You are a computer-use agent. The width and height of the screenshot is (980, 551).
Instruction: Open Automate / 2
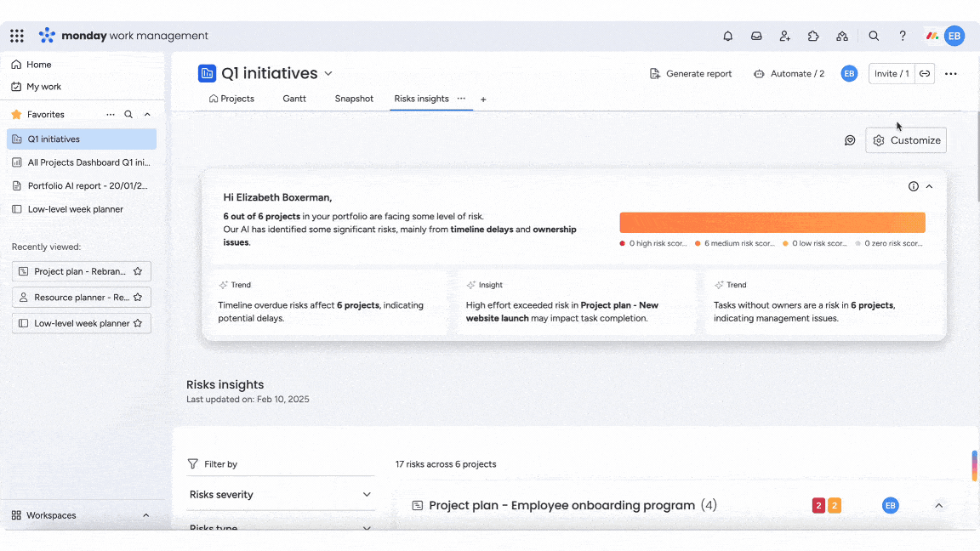pos(789,74)
